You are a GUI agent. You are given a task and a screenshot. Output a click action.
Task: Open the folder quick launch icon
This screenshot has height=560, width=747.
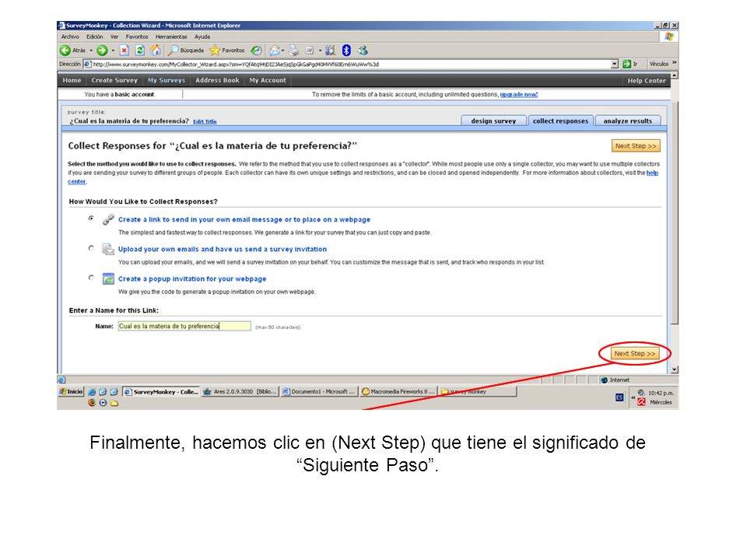(114, 404)
